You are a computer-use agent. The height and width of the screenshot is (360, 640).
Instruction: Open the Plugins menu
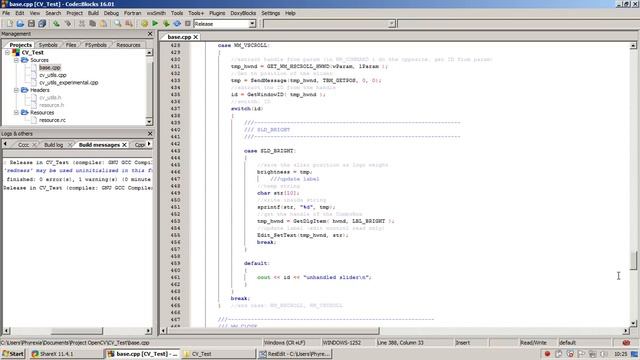[217, 13]
